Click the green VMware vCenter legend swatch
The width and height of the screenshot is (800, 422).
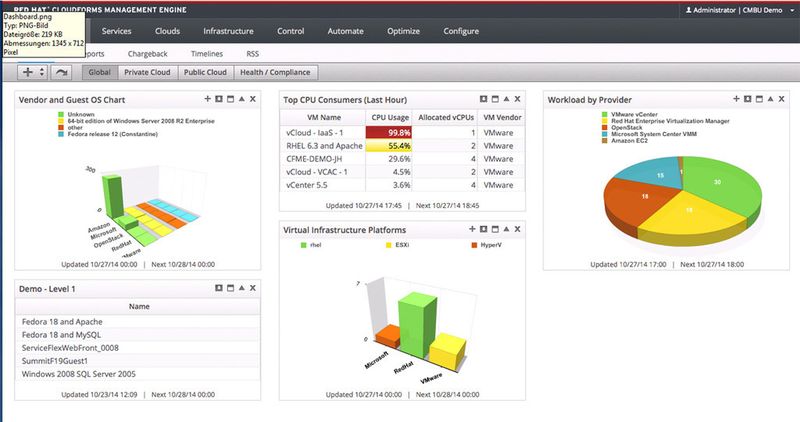(x=605, y=114)
